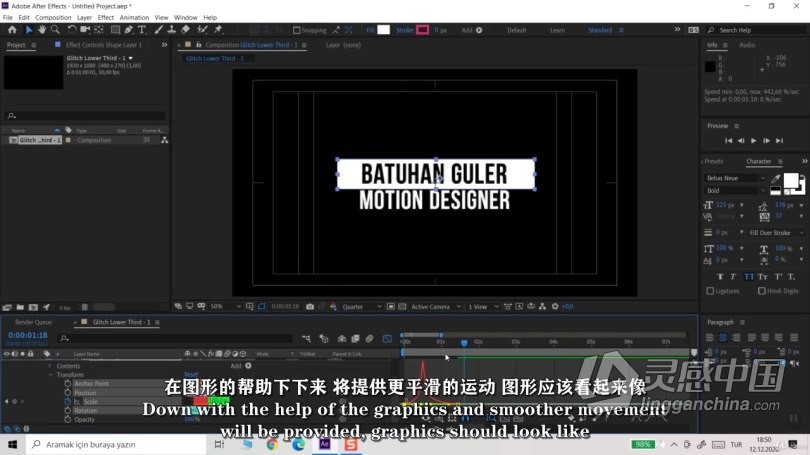Viewport: 810px width, 455px height.
Task: Open the timeline Graph Editor
Action: click(387, 339)
